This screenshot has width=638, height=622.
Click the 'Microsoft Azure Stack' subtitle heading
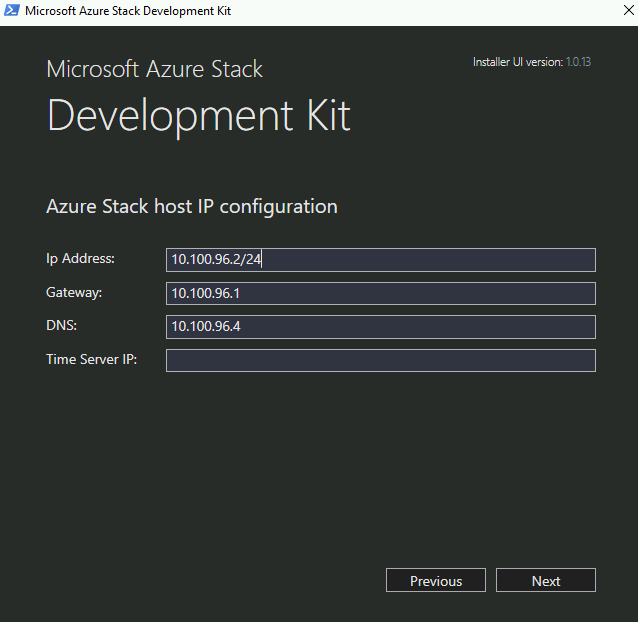155,69
